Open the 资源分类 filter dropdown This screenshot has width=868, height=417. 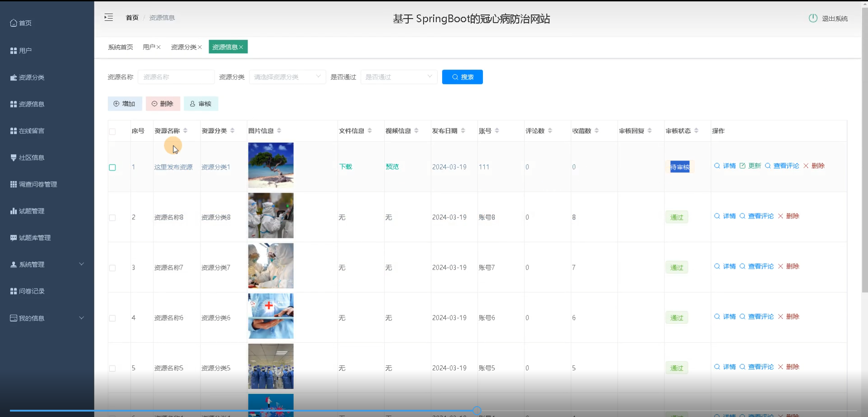tap(287, 77)
